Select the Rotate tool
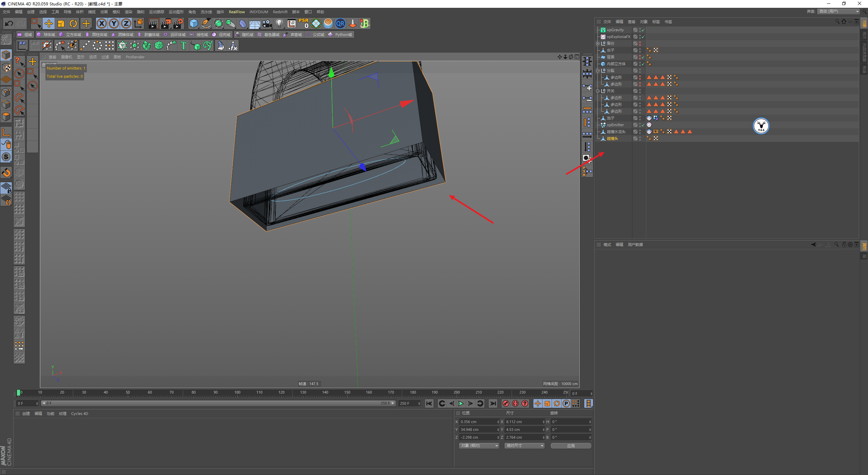 pyautogui.click(x=73, y=23)
